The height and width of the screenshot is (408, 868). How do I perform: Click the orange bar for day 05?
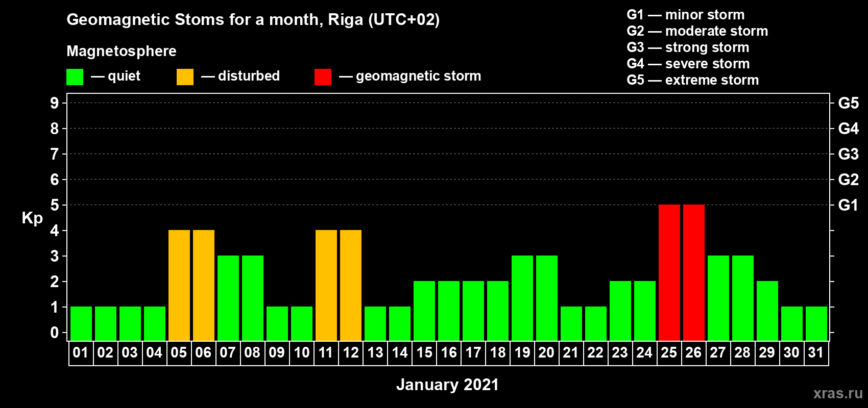click(x=179, y=285)
